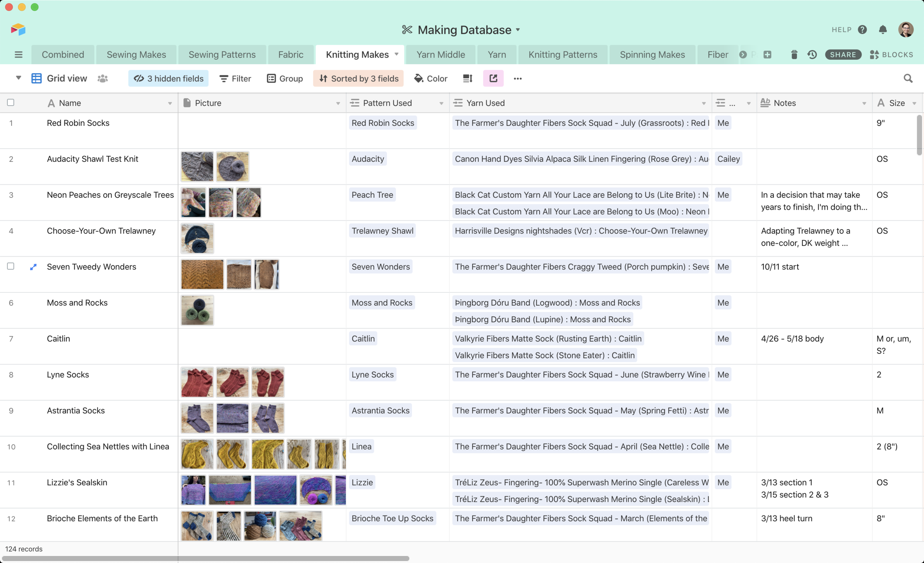Show the 3 hidden fields menu
This screenshot has width=924, height=563.
[169, 78]
